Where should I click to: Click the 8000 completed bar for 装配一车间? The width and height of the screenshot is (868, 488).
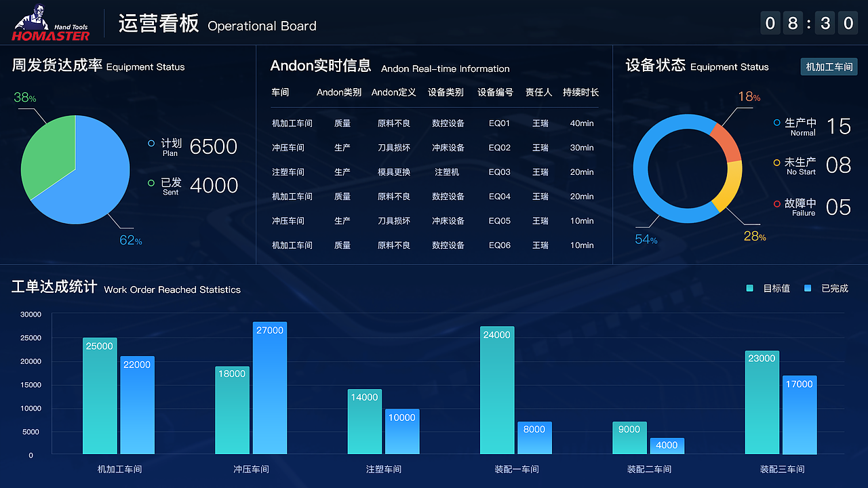[x=534, y=438]
